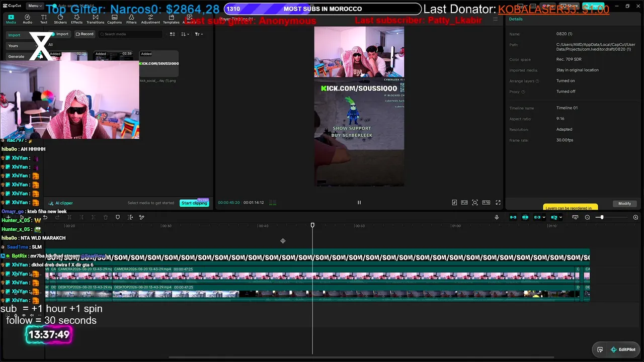Open the Filters panel
Viewport: 644px width, 362px height.
coord(131,19)
